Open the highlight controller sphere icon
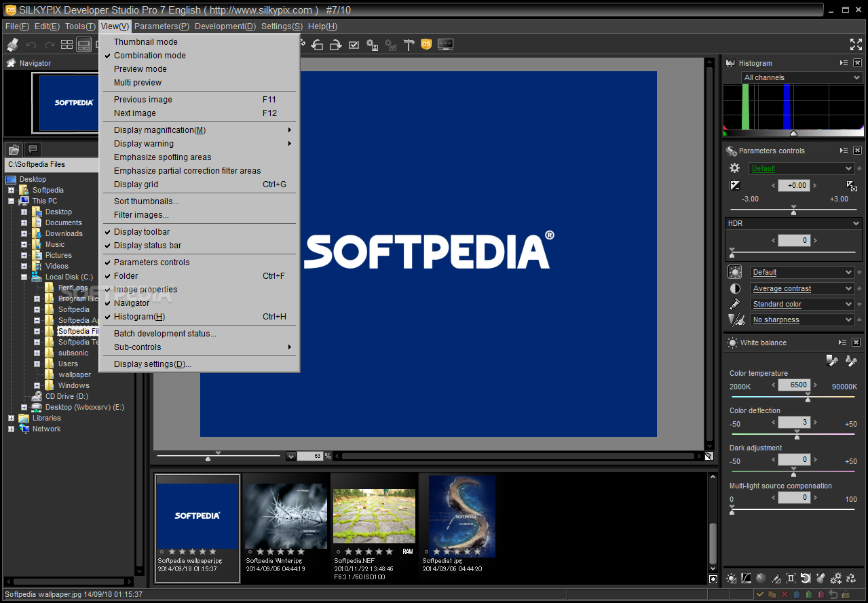This screenshot has height=603, width=868. (761, 578)
